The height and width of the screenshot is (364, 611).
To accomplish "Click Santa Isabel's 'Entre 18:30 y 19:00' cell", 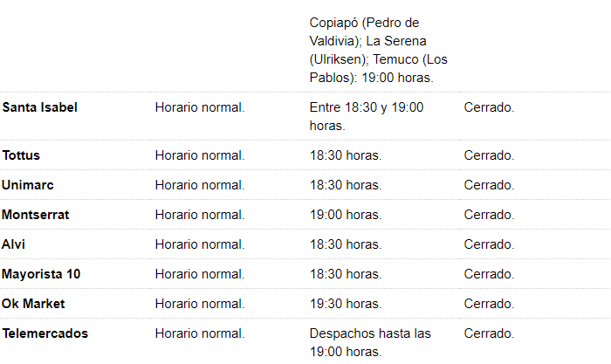I will (x=367, y=116).
